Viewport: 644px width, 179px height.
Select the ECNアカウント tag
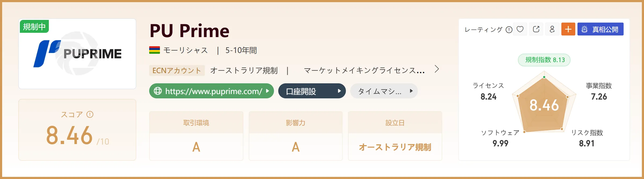(x=177, y=70)
